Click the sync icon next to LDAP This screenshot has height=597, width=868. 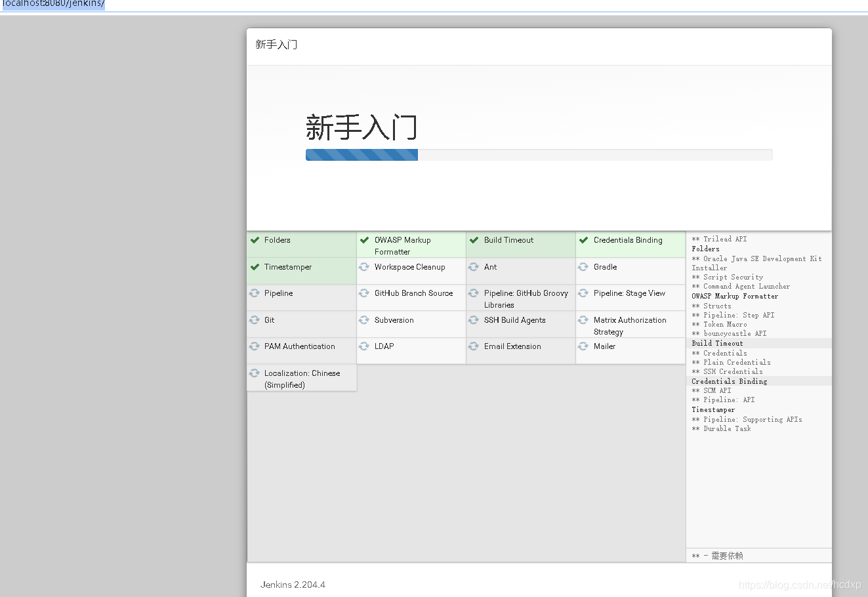(x=364, y=346)
